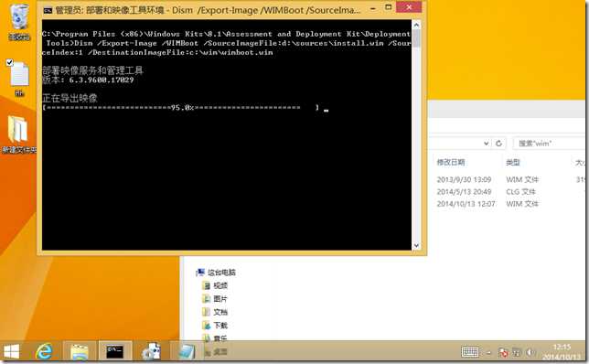Launch Internet Explorer from the taskbar
The image size is (589, 364).
(44, 352)
